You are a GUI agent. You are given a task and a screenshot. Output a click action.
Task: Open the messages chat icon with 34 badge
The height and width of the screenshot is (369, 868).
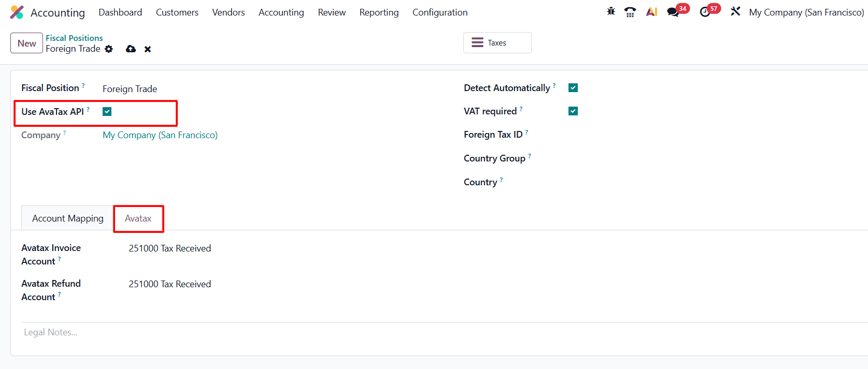(674, 12)
